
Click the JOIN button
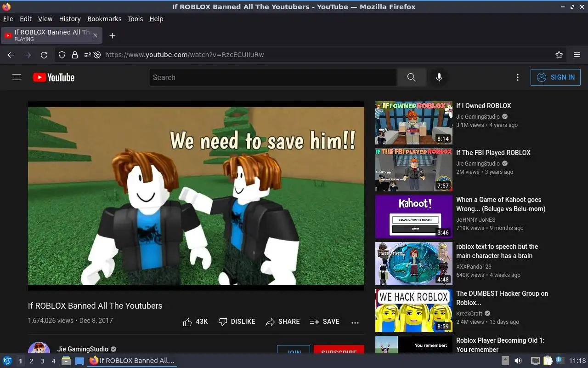[x=294, y=350]
